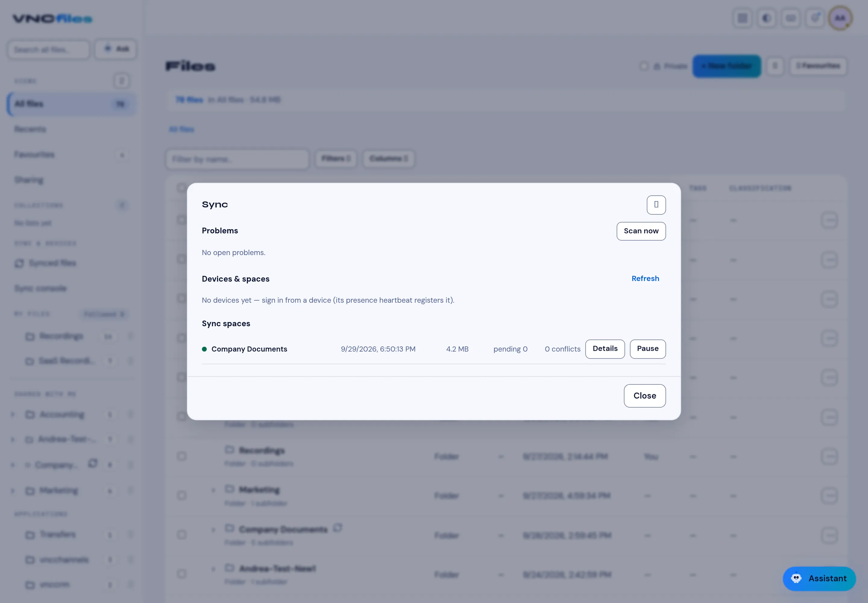This screenshot has width=868, height=603.
Task: Select the Company Documents sync space name
Action: (249, 349)
